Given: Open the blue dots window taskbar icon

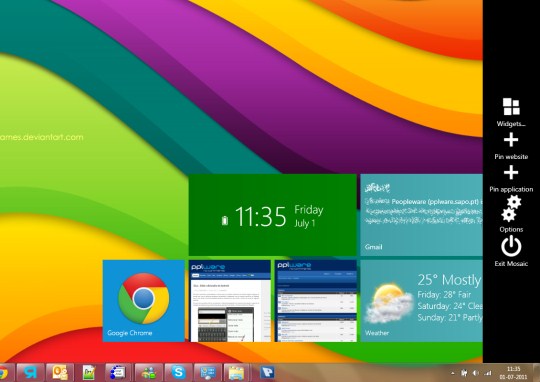Looking at the screenshot, I should [x=118, y=373].
